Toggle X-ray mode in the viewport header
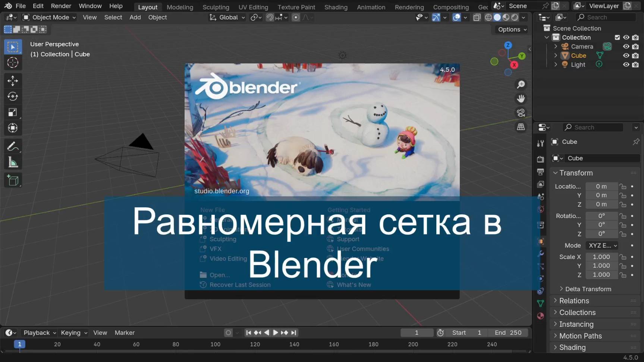The height and width of the screenshot is (362, 644). tap(477, 17)
